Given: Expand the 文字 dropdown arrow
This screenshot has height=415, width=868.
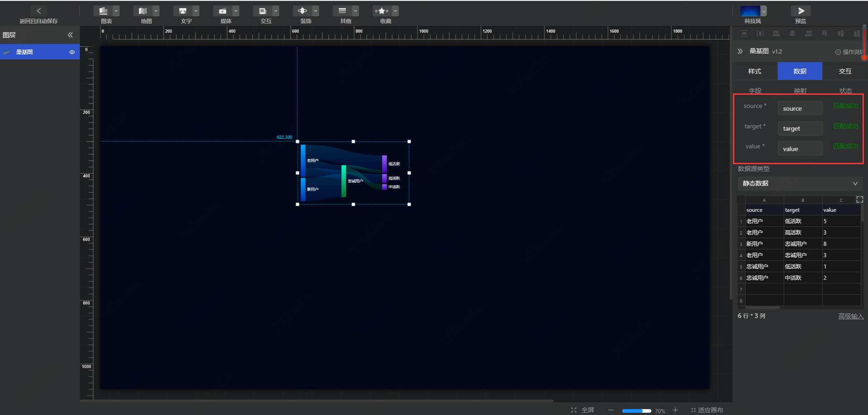Looking at the screenshot, I should 196,11.
